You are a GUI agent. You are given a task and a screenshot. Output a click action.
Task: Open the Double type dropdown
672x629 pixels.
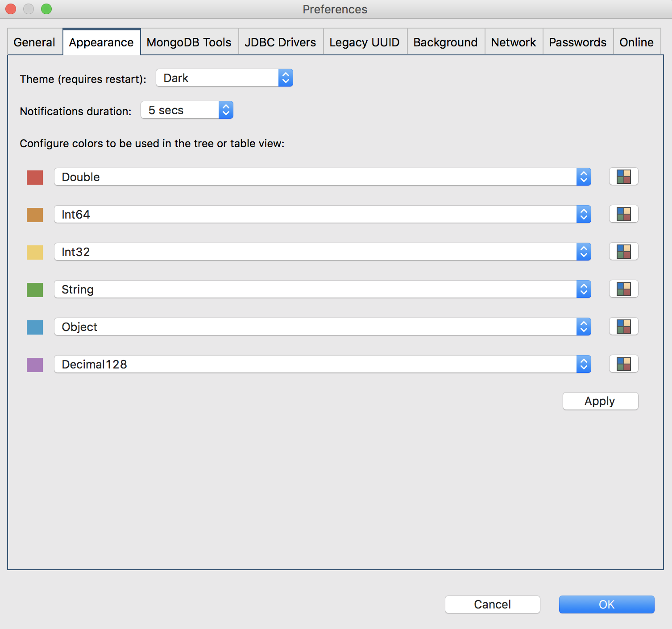(x=322, y=177)
